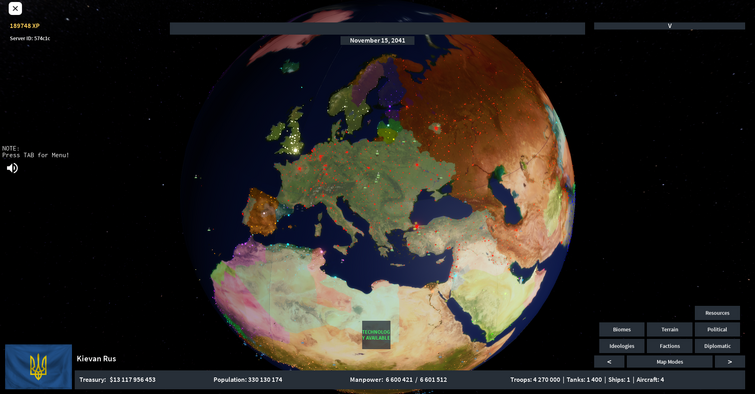Select the Political map mode
The image size is (755, 394).
tap(717, 329)
